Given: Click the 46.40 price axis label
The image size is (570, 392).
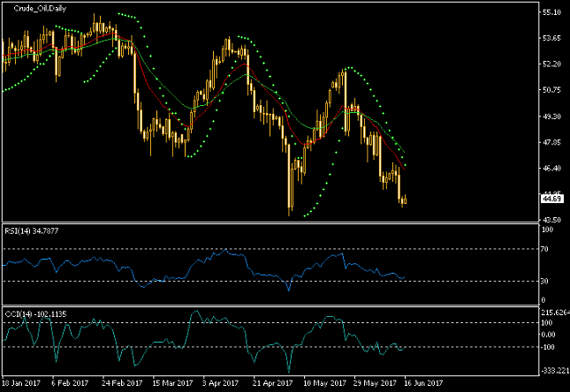Looking at the screenshot, I should pyautogui.click(x=551, y=169).
